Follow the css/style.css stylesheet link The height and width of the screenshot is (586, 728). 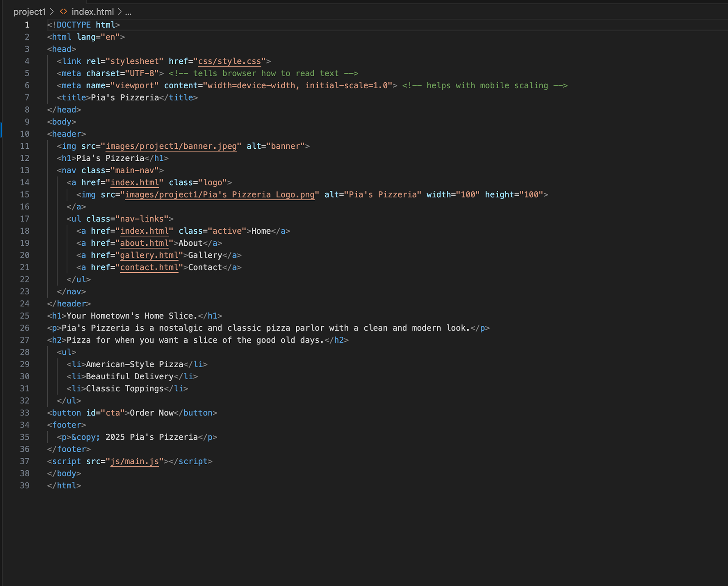229,61
